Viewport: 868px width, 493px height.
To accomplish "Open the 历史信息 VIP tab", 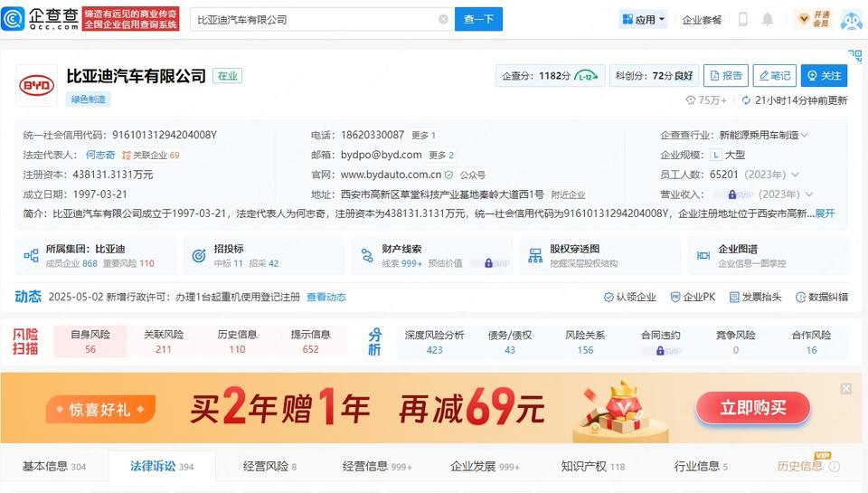I will tap(800, 467).
